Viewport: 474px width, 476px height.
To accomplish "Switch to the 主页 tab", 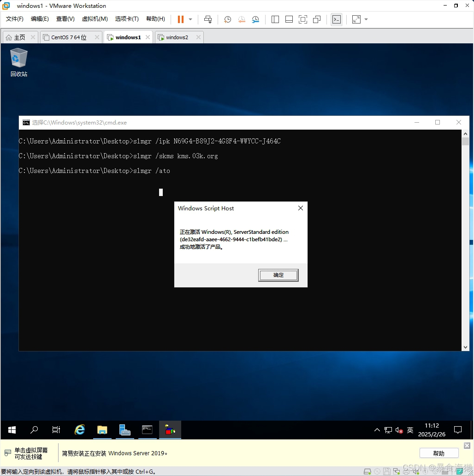I will click(20, 37).
